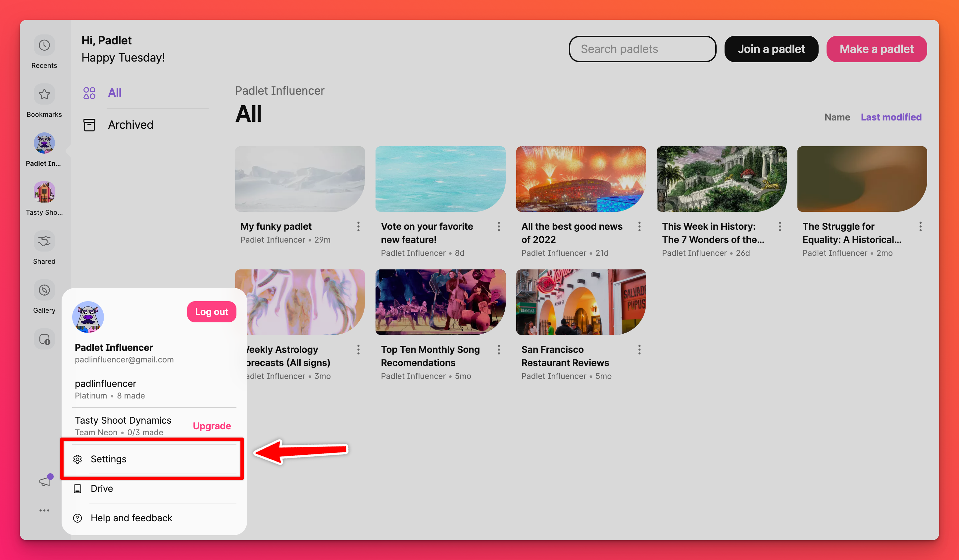Open turquoise water Vote padlet thumbnail
The height and width of the screenshot is (560, 959).
click(440, 179)
